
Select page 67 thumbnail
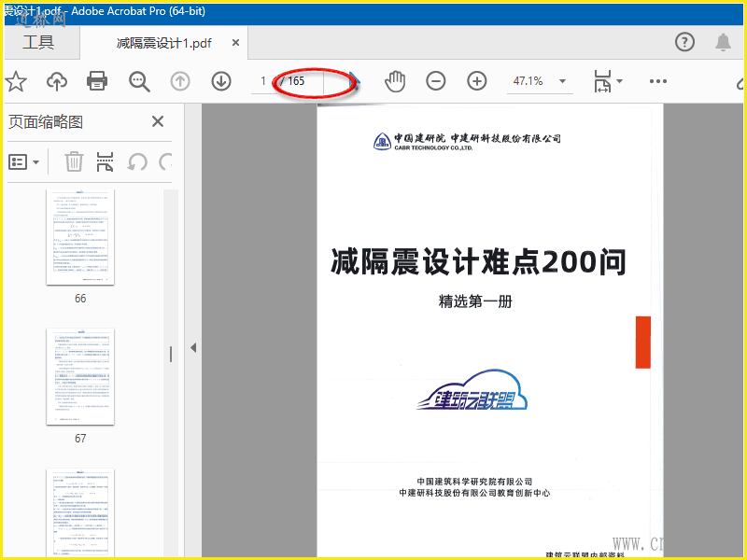click(x=80, y=376)
